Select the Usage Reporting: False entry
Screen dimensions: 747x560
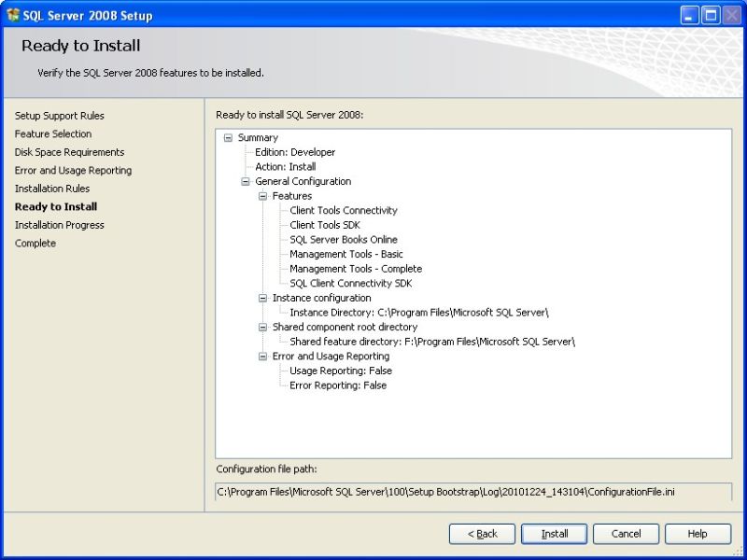tap(340, 370)
